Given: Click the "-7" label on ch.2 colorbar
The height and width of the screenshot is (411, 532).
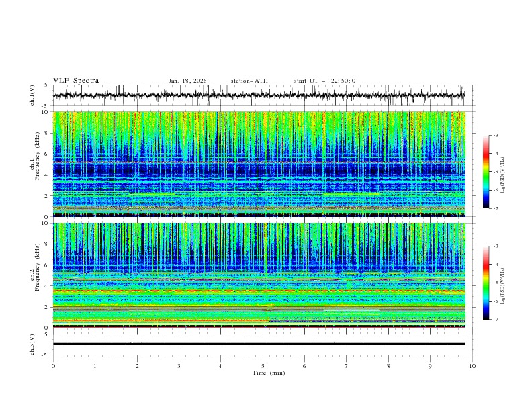Looking at the screenshot, I should [x=496, y=320].
